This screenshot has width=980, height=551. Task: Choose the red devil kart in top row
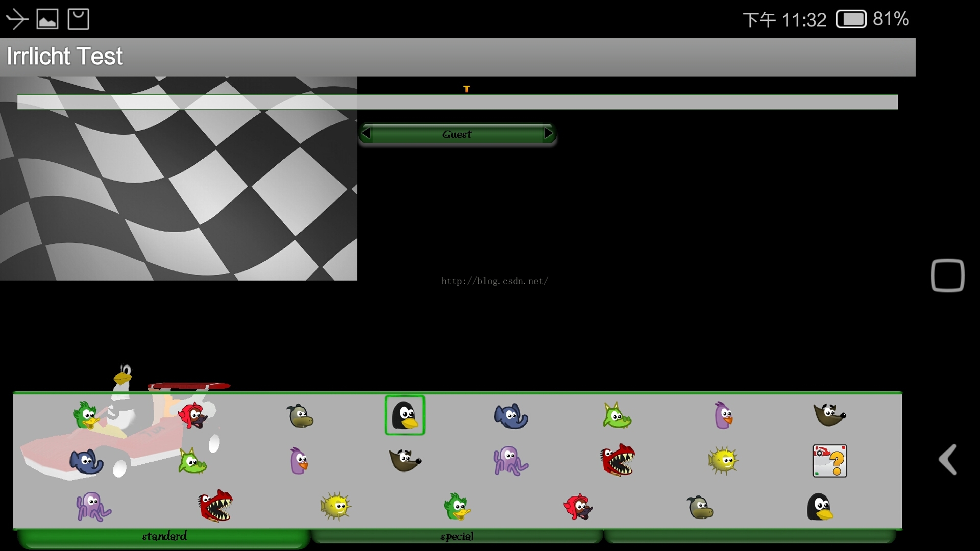tap(192, 415)
